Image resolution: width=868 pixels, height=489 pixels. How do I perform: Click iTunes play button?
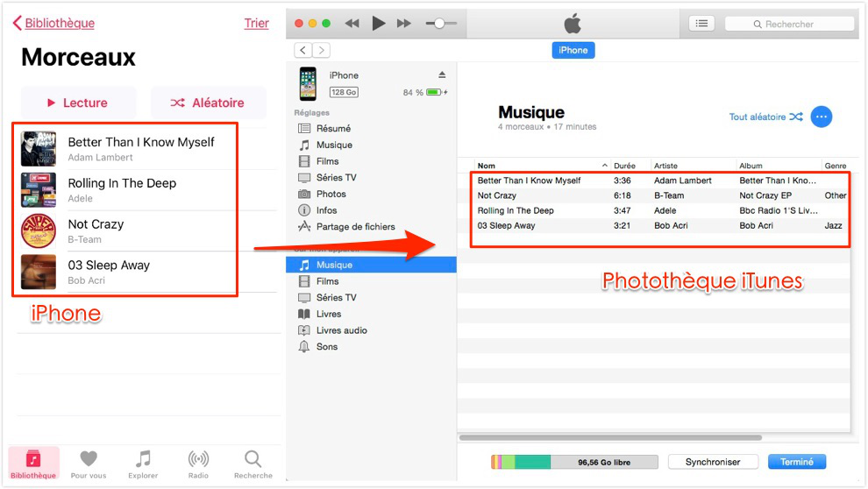(x=378, y=24)
